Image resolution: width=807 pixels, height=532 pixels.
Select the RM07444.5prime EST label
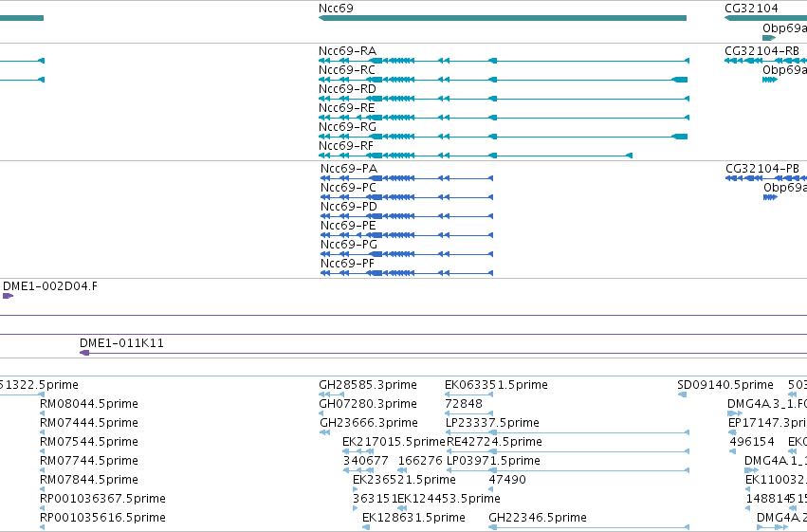pyautogui.click(x=89, y=423)
